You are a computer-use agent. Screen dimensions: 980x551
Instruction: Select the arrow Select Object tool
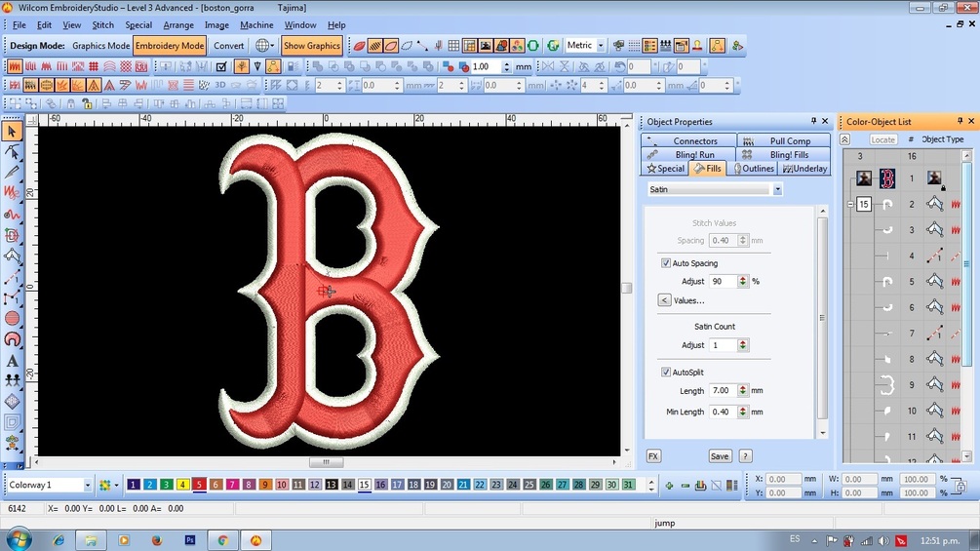[12, 132]
